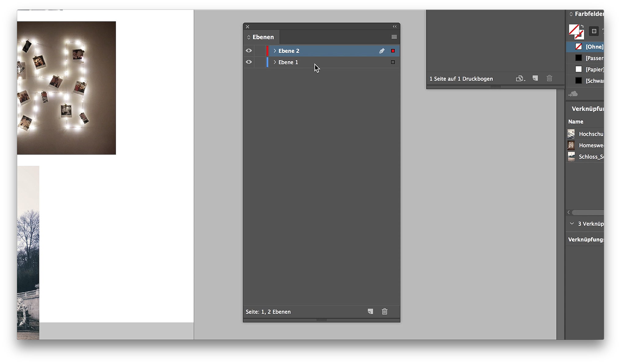This screenshot has height=364, width=621.
Task: Select the Farbfelder panel tab
Action: pos(588,14)
